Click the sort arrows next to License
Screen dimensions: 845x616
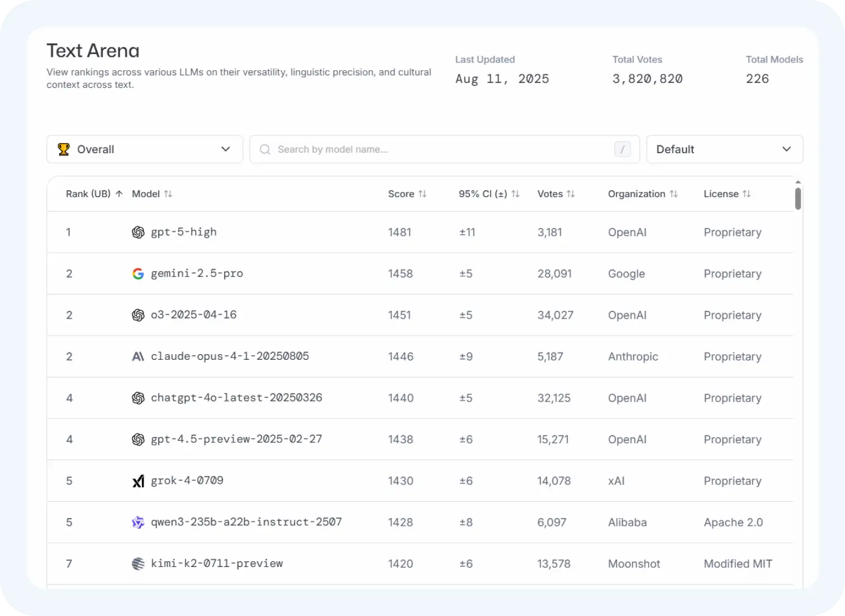[746, 194]
